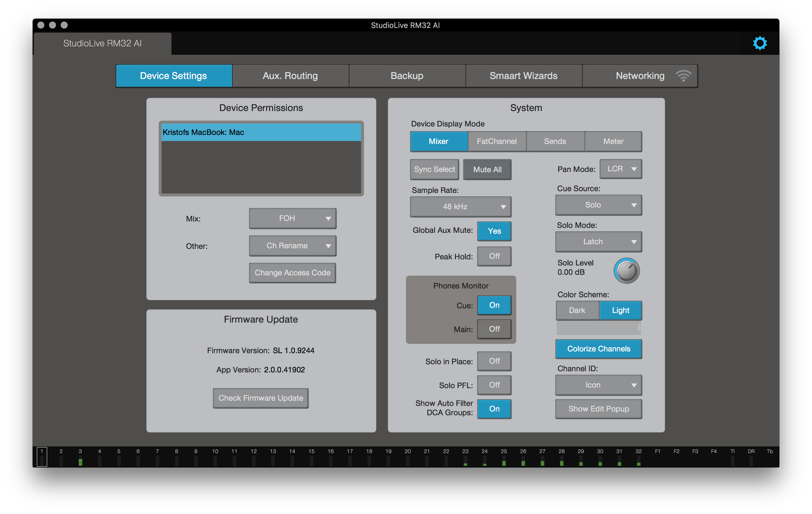The image size is (812, 514).
Task: Select channel 1 meter in the bottom strip
Action: click(42, 457)
